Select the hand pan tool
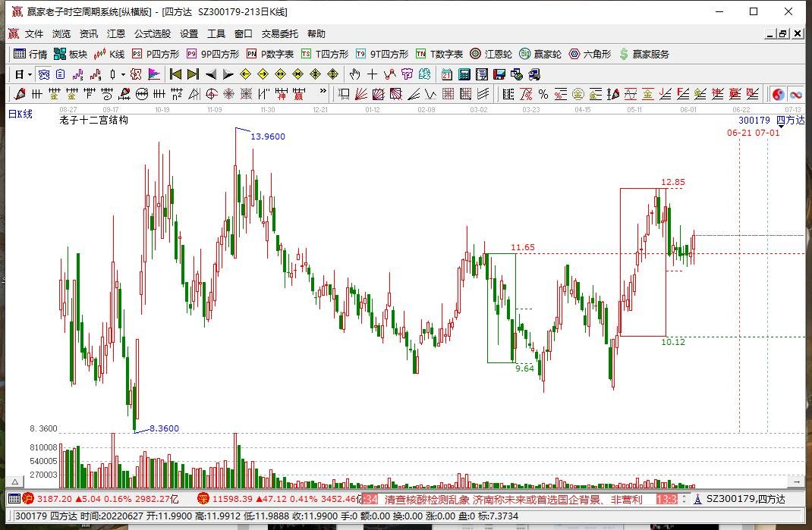 pyautogui.click(x=354, y=74)
